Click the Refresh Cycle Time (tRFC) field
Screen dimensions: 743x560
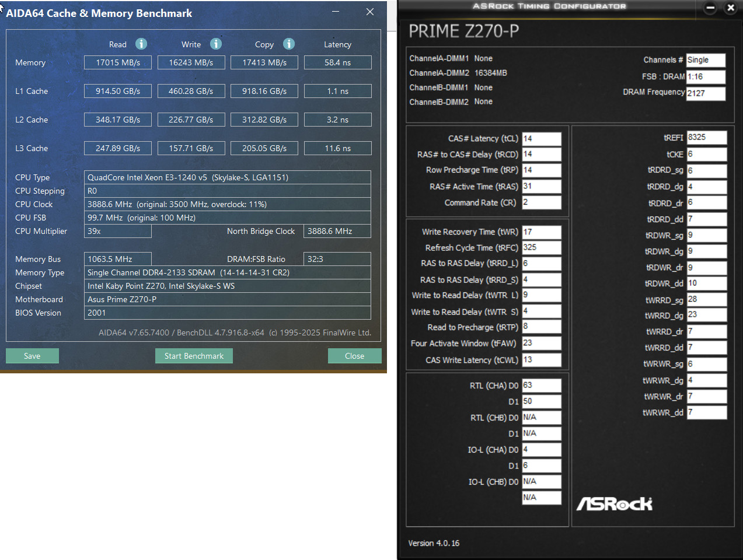pos(542,247)
